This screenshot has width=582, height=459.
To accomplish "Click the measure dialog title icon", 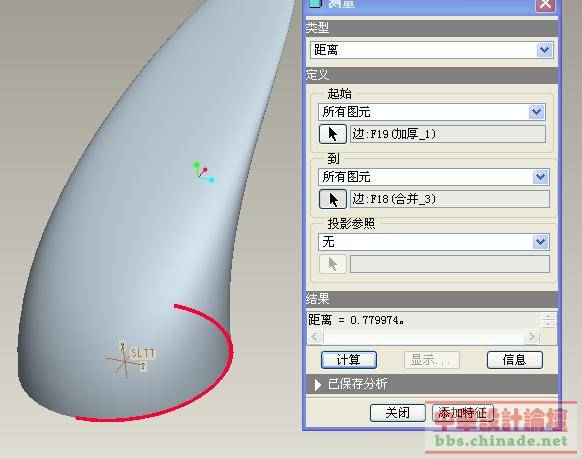I will click(x=315, y=3).
